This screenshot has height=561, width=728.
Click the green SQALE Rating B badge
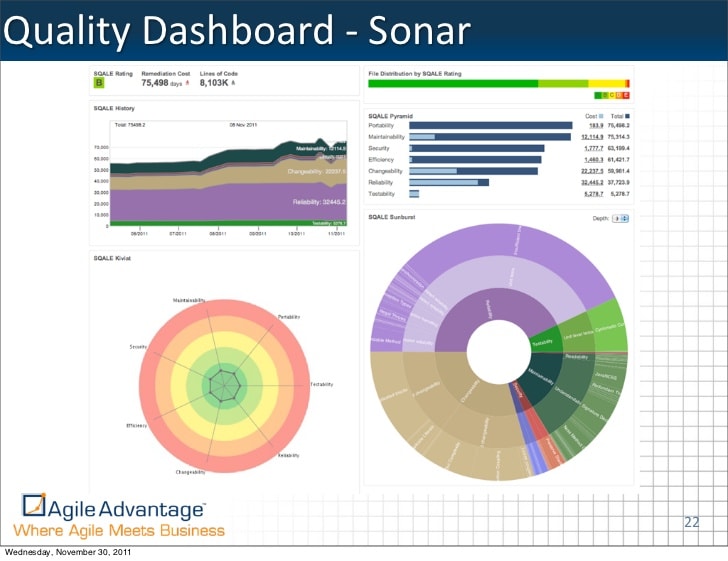pos(99,83)
